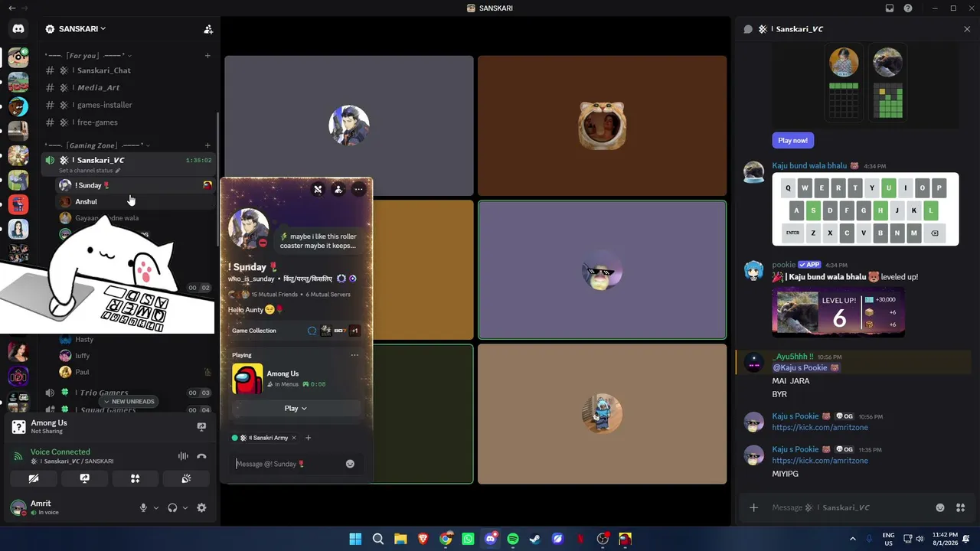Open more options on Sunday's profile

(358, 190)
